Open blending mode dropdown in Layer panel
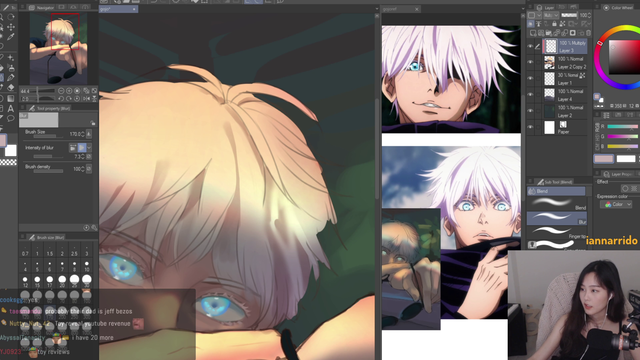This screenshot has width=640, height=360. (550, 15)
